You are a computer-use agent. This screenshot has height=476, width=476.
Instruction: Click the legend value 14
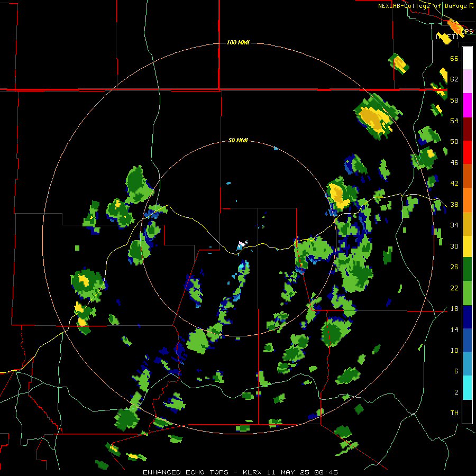(x=454, y=329)
